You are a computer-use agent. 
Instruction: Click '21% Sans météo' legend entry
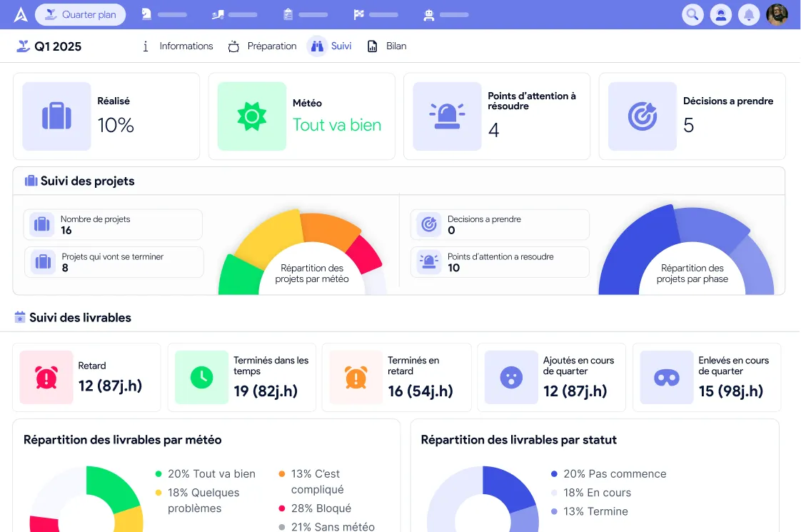tap(326, 526)
